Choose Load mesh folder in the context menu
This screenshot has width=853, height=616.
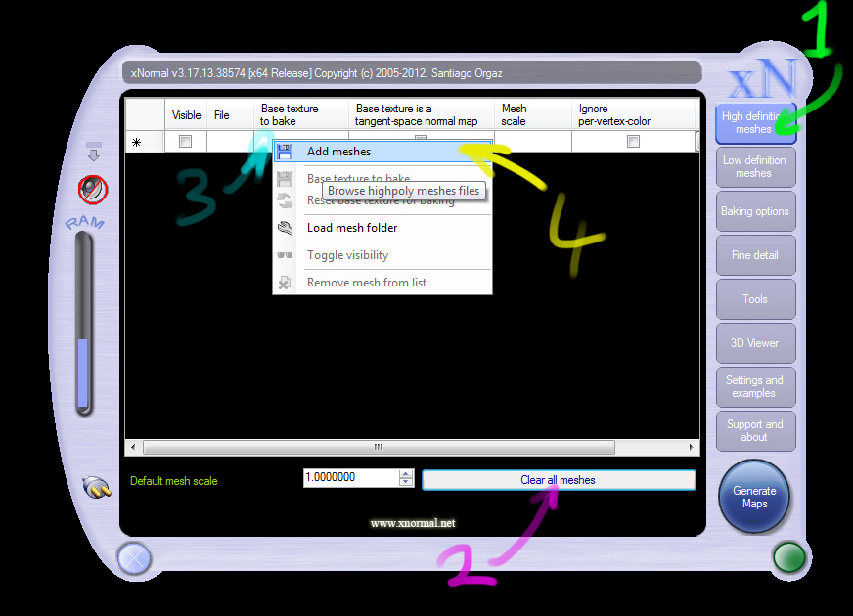pyautogui.click(x=383, y=228)
